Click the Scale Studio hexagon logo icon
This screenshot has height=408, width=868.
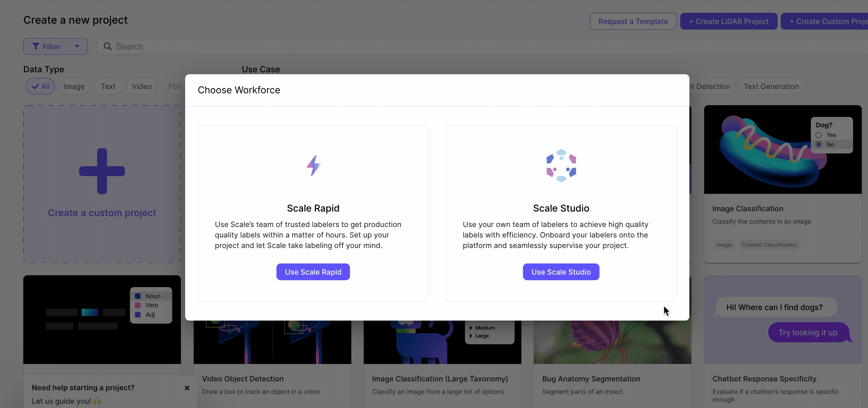(561, 166)
